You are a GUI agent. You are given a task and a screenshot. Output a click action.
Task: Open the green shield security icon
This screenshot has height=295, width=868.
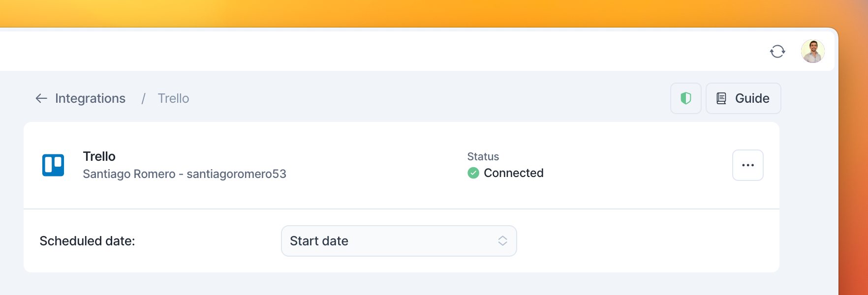[685, 98]
